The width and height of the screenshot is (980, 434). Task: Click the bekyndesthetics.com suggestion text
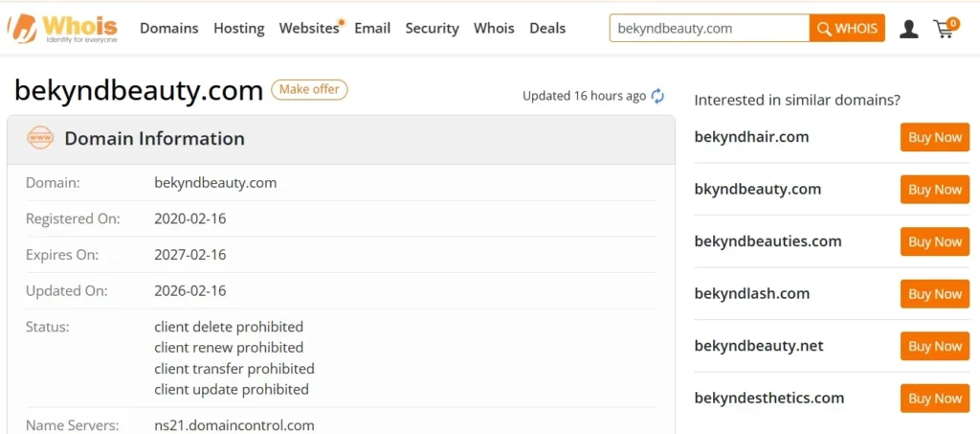point(769,398)
